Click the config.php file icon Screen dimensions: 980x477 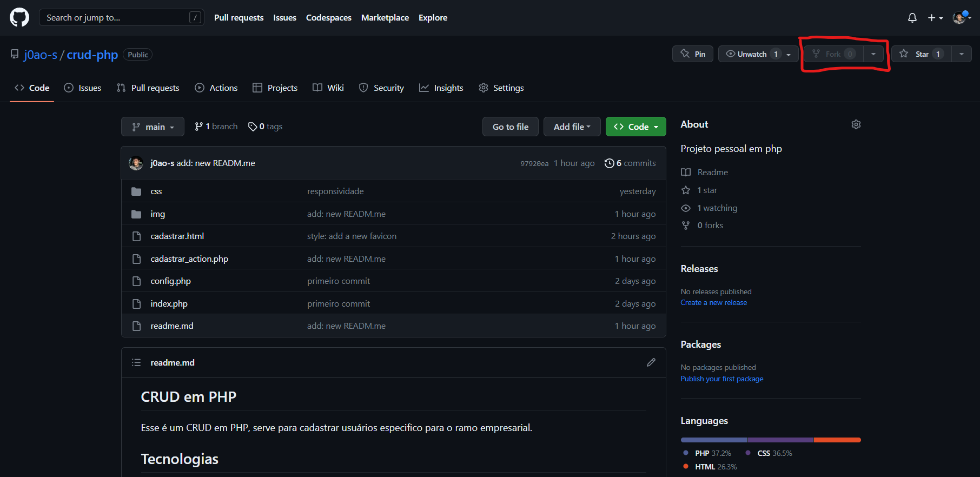pyautogui.click(x=136, y=281)
